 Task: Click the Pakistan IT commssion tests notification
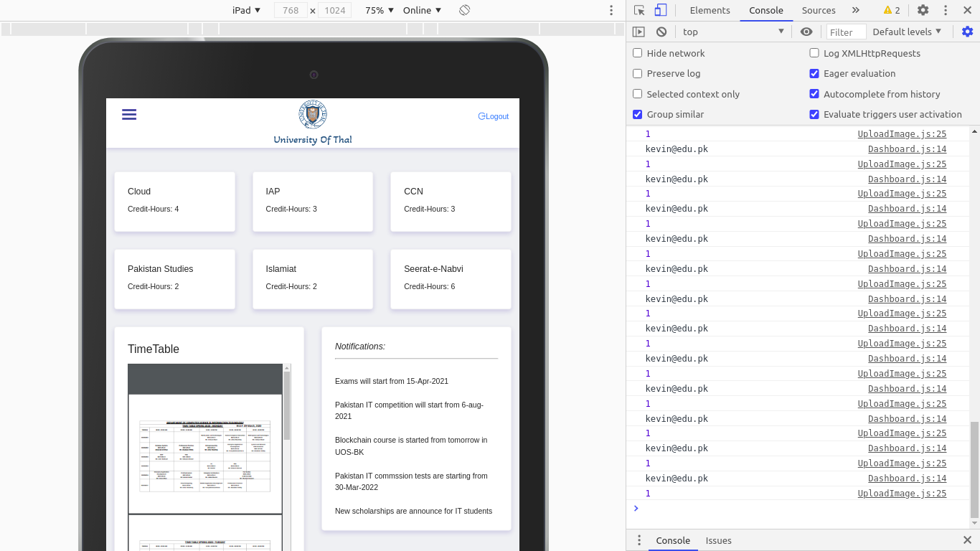click(412, 481)
